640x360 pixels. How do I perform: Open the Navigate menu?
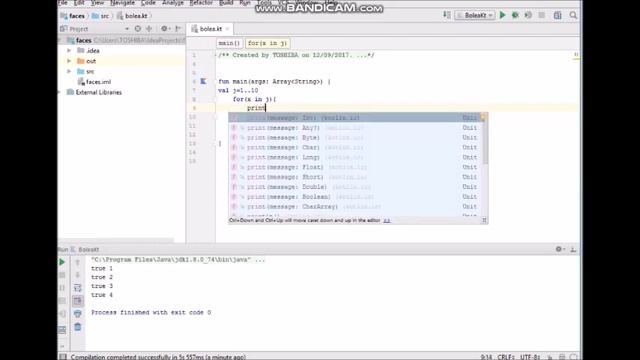pyautogui.click(x=122, y=2)
